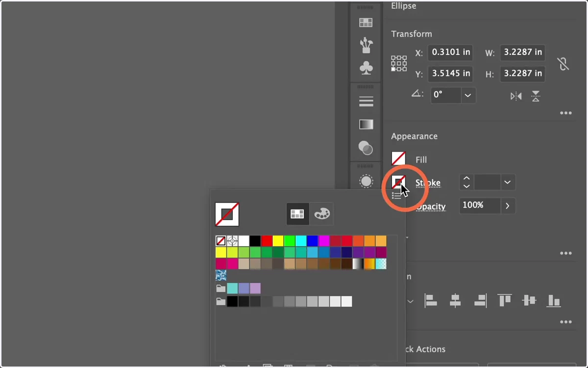Open the rotation angle dropdown
Viewport: 588px width, 368px height.
point(468,95)
